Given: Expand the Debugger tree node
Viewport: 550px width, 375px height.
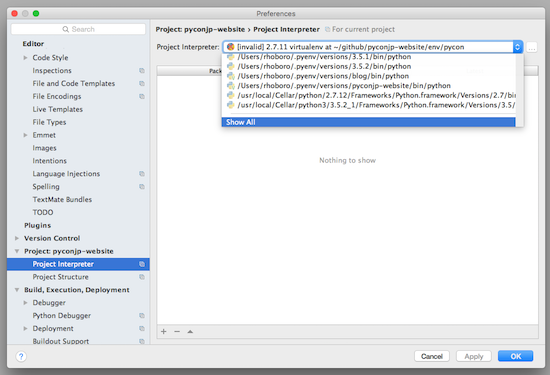Looking at the screenshot, I should click(25, 303).
